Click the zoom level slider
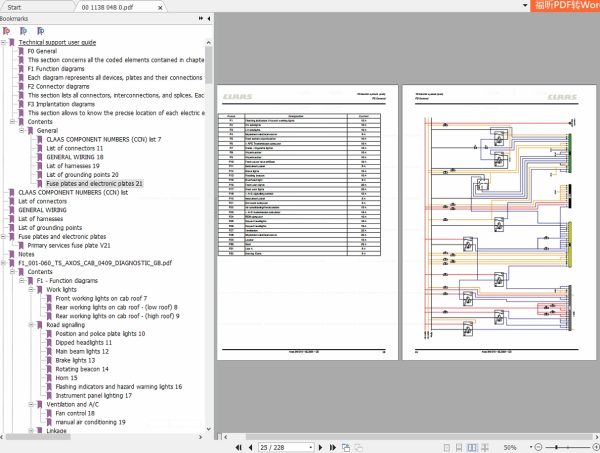The width and height of the screenshot is (600, 453). click(570, 447)
